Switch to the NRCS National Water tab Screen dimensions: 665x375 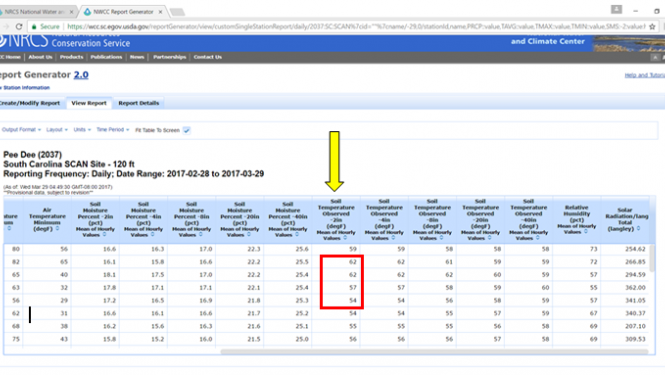tap(35, 12)
